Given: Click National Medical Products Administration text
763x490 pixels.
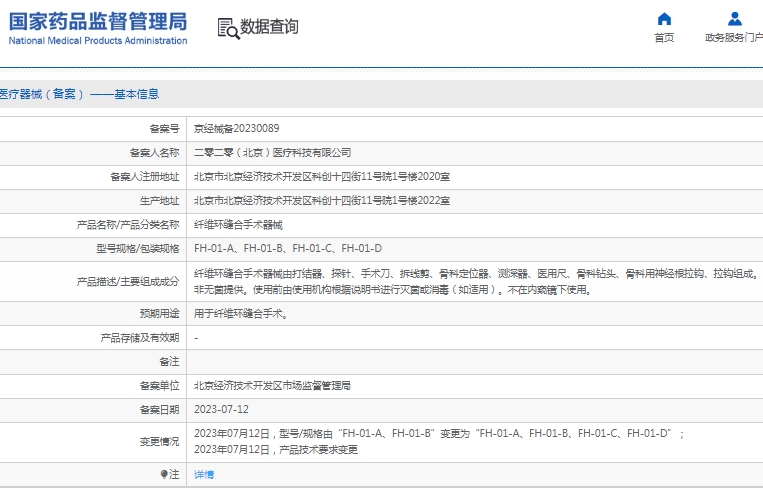Looking at the screenshot, I should 98,40.
